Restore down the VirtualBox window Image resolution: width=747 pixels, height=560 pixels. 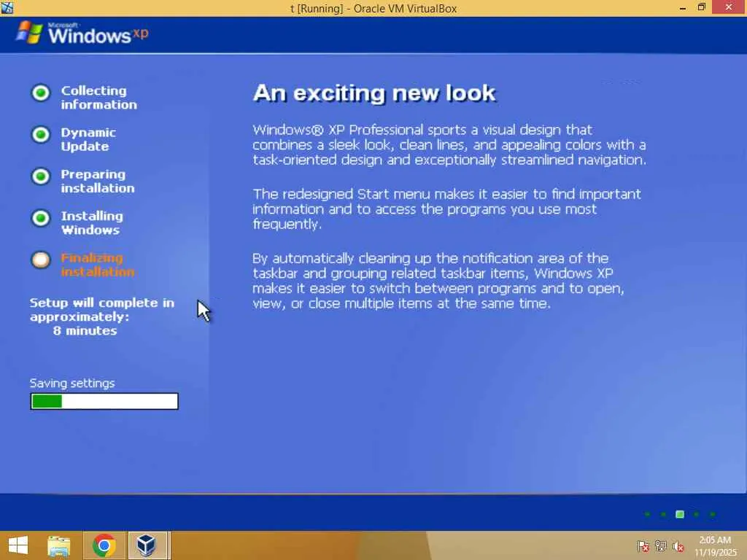tap(701, 7)
